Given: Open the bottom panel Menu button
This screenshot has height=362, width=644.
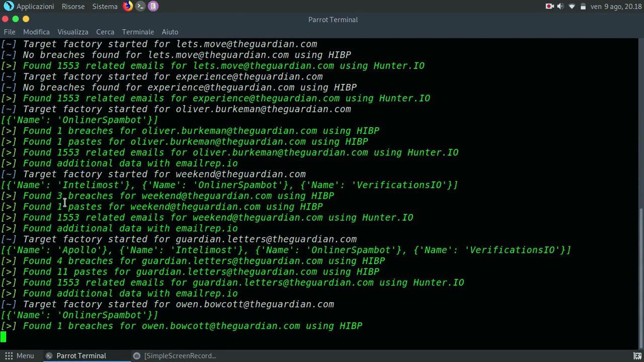Looking at the screenshot, I should click(20, 356).
